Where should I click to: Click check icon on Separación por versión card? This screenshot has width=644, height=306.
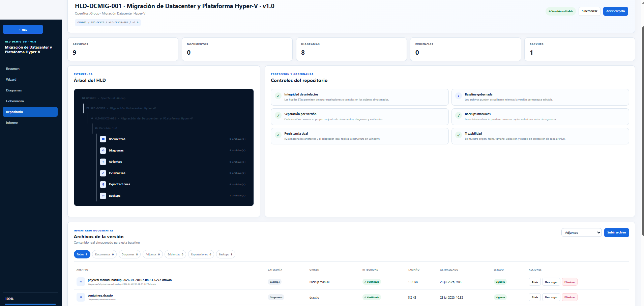coord(278,115)
